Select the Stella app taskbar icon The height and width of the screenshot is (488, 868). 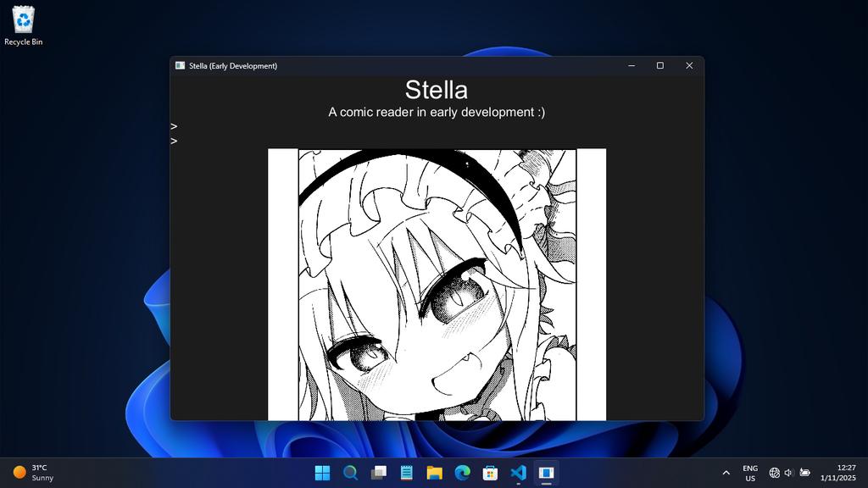(x=547, y=473)
